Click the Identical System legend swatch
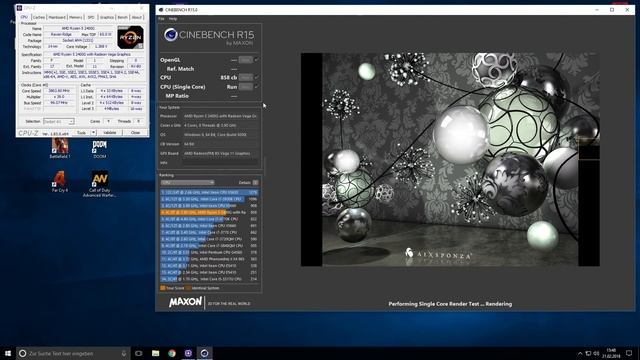 (x=188, y=288)
